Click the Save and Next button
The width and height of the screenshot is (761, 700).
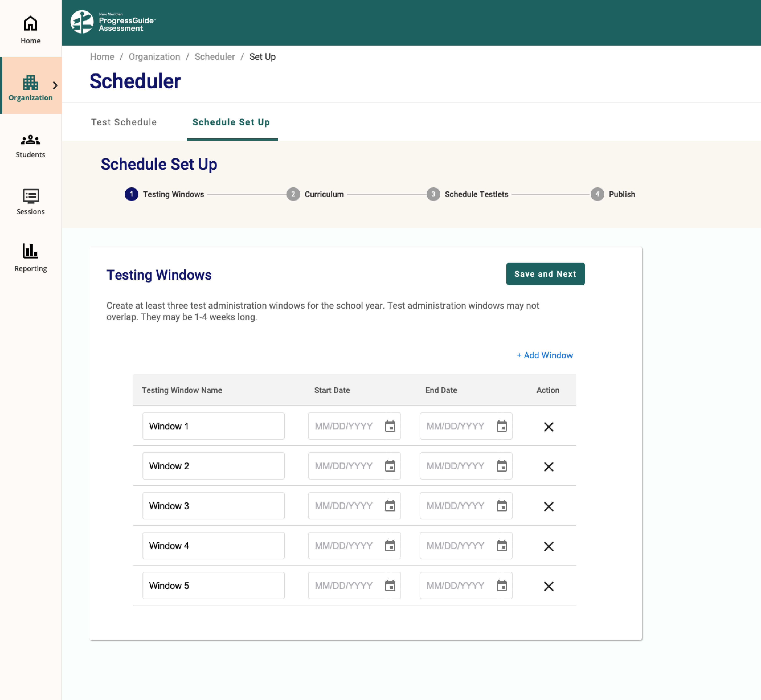(545, 274)
